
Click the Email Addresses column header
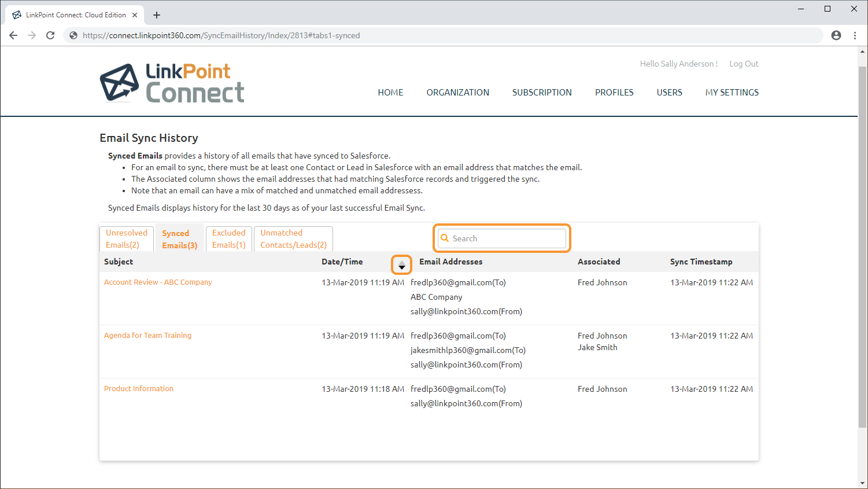point(451,262)
